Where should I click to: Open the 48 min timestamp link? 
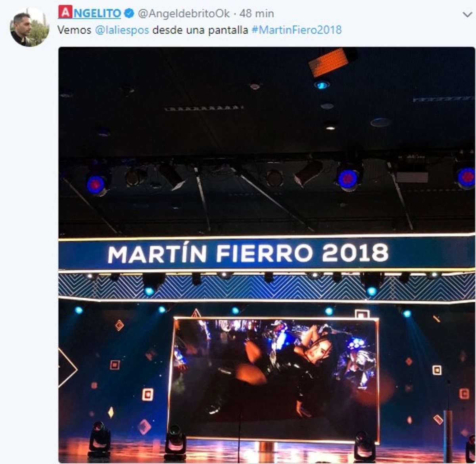click(257, 13)
